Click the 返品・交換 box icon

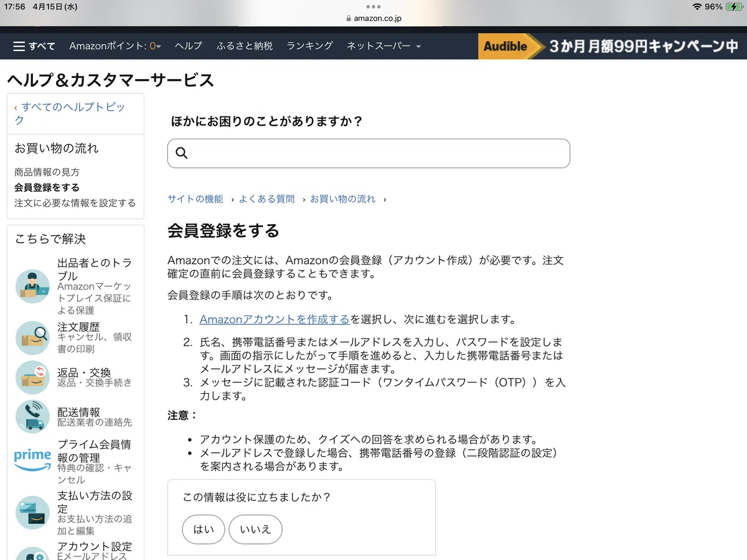pos(32,377)
